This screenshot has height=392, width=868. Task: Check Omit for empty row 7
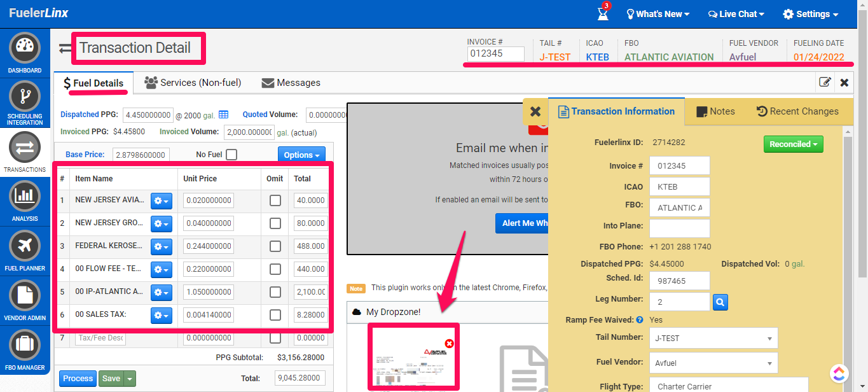(275, 338)
